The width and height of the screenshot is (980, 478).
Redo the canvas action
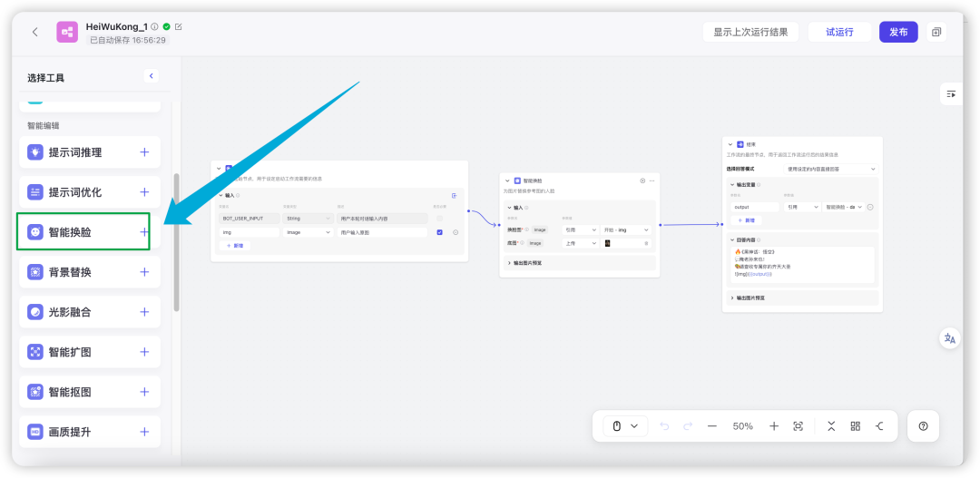coord(688,426)
